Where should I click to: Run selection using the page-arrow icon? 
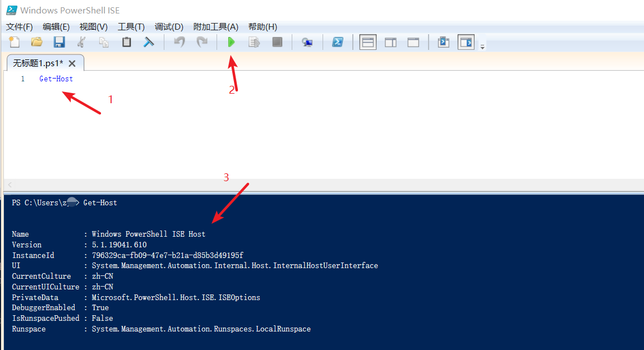pyautogui.click(x=254, y=42)
